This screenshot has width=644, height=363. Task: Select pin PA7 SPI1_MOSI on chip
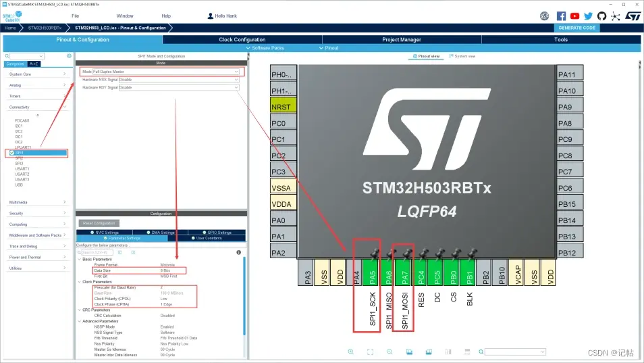pos(404,272)
